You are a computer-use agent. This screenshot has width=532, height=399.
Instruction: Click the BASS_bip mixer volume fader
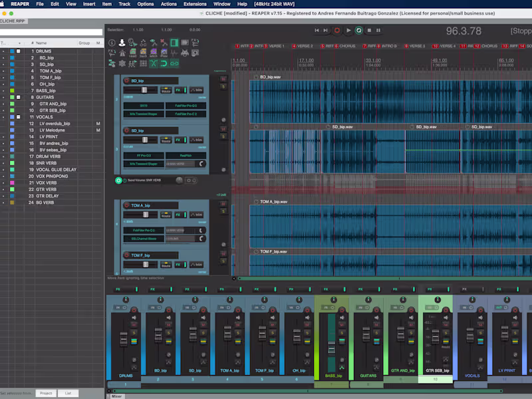click(331, 348)
